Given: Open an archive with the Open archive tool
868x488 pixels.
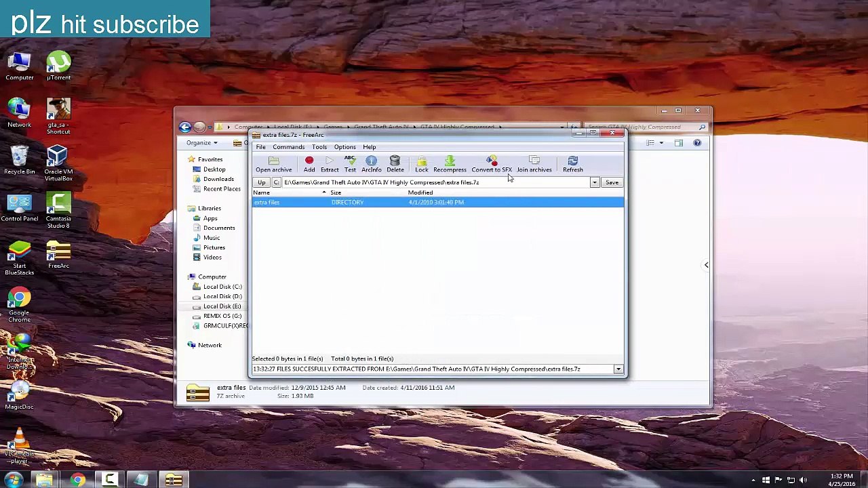Looking at the screenshot, I should (273, 164).
